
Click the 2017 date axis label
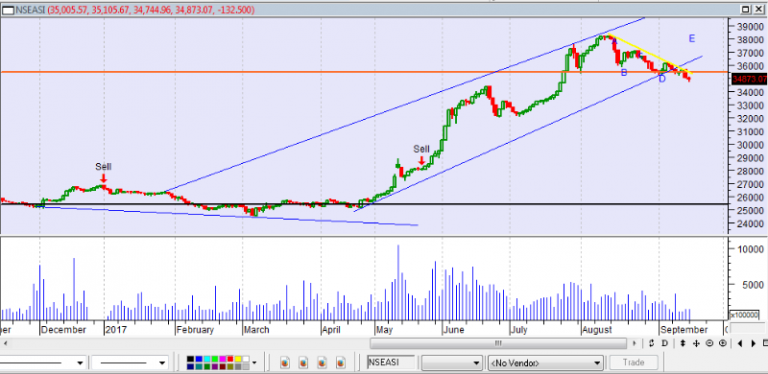pos(116,330)
